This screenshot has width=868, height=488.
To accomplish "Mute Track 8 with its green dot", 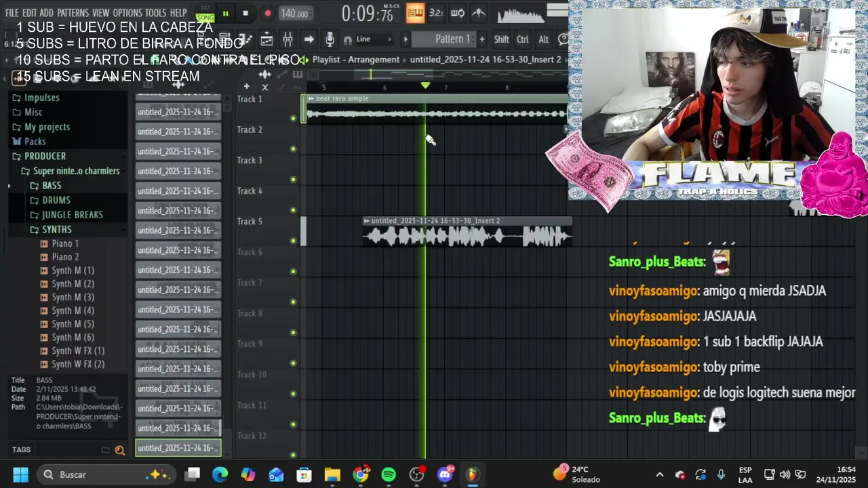I will 293,332.
